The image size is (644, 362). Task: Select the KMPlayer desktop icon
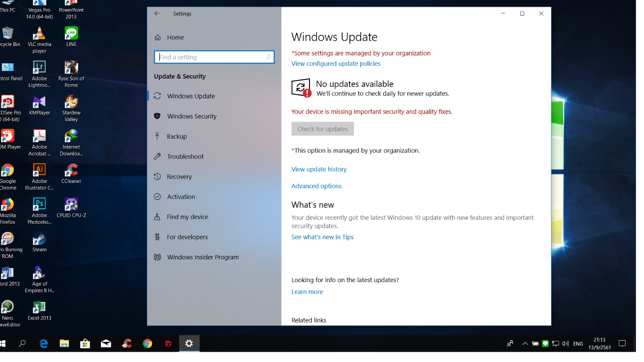click(39, 106)
